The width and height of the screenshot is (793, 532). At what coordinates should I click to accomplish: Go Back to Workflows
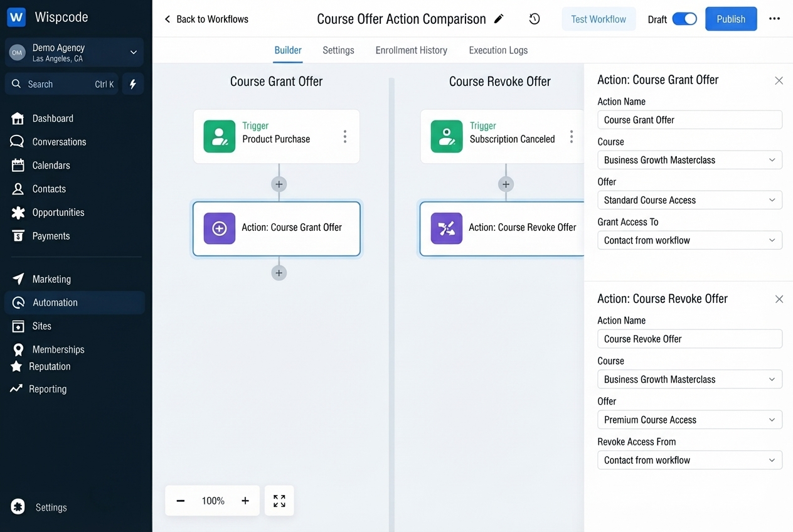pyautogui.click(x=206, y=19)
